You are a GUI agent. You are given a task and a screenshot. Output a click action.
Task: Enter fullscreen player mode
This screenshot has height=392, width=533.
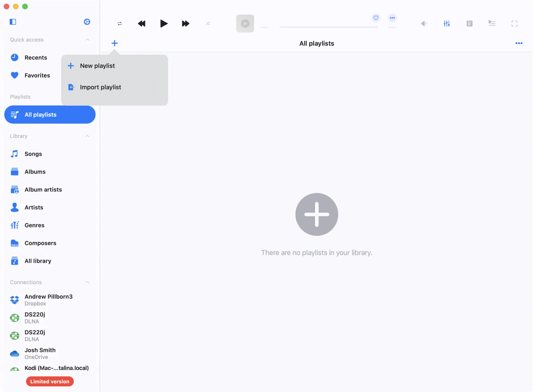click(514, 24)
